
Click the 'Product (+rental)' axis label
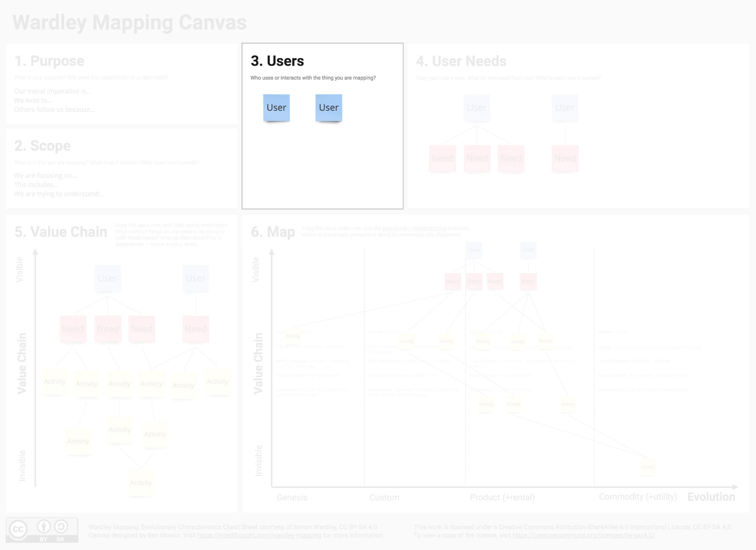[x=502, y=497]
